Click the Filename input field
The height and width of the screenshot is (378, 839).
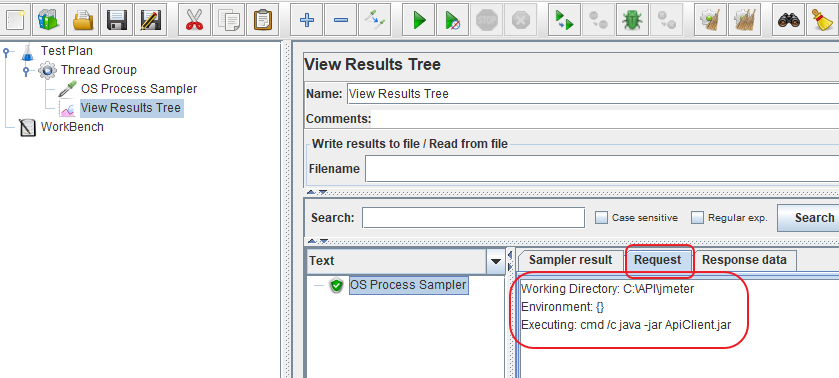tap(602, 169)
